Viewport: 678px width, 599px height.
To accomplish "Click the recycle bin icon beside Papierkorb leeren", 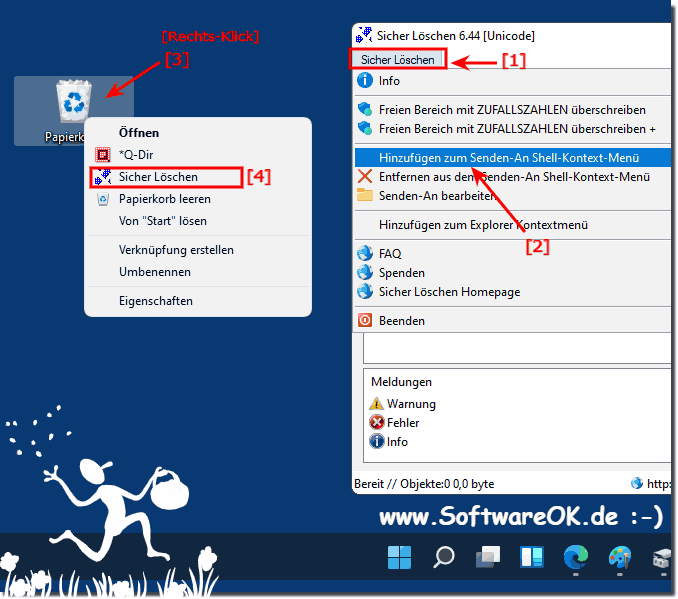I will (103, 199).
